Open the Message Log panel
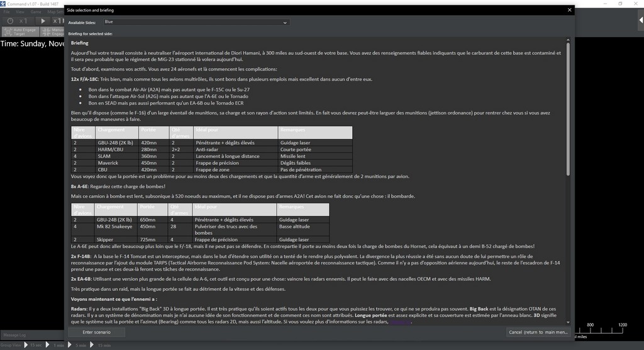The image size is (644, 350). coord(14,335)
